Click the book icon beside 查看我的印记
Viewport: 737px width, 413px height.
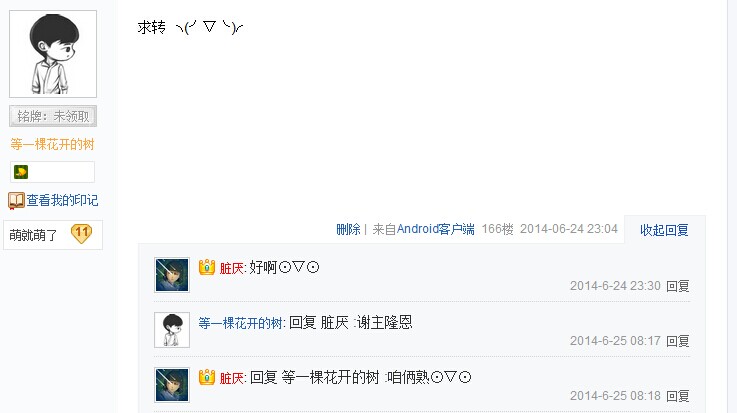(16, 201)
